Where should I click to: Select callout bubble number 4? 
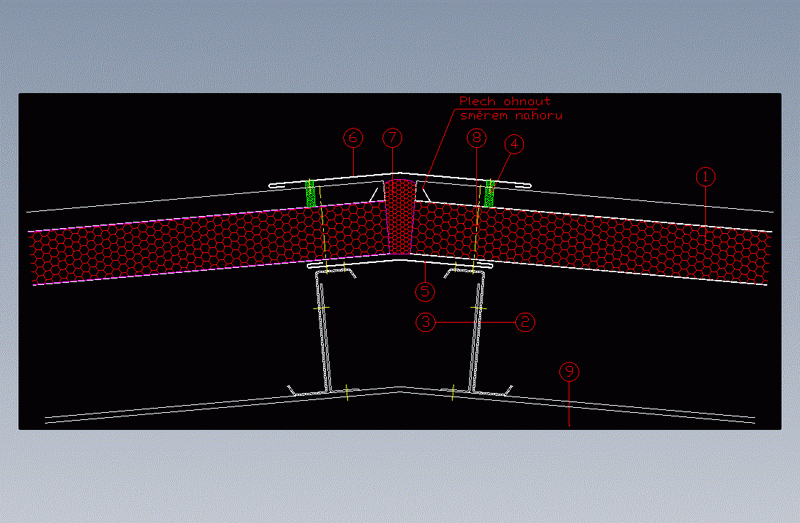(514, 144)
